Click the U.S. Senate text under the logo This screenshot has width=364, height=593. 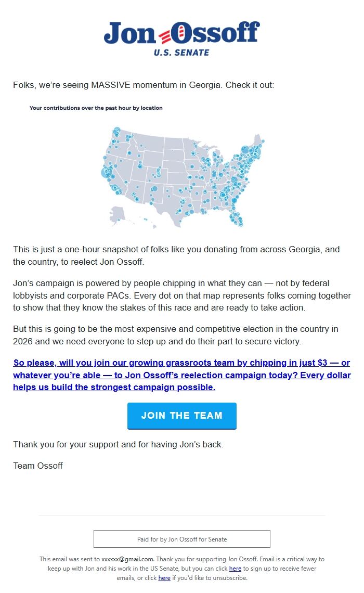point(181,53)
